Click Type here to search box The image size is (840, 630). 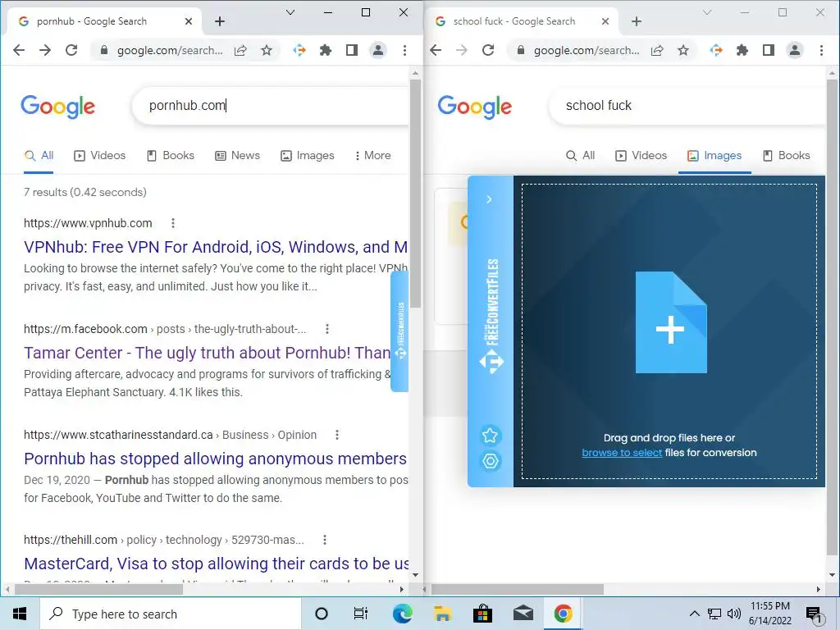click(171, 614)
